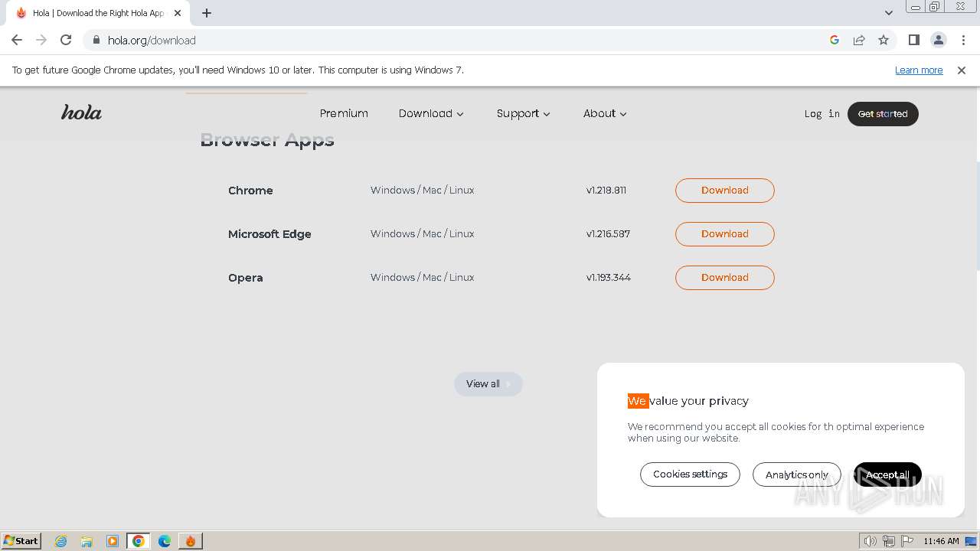This screenshot has height=551, width=980.
Task: Click the padlock site info icon
Action: coord(96,40)
